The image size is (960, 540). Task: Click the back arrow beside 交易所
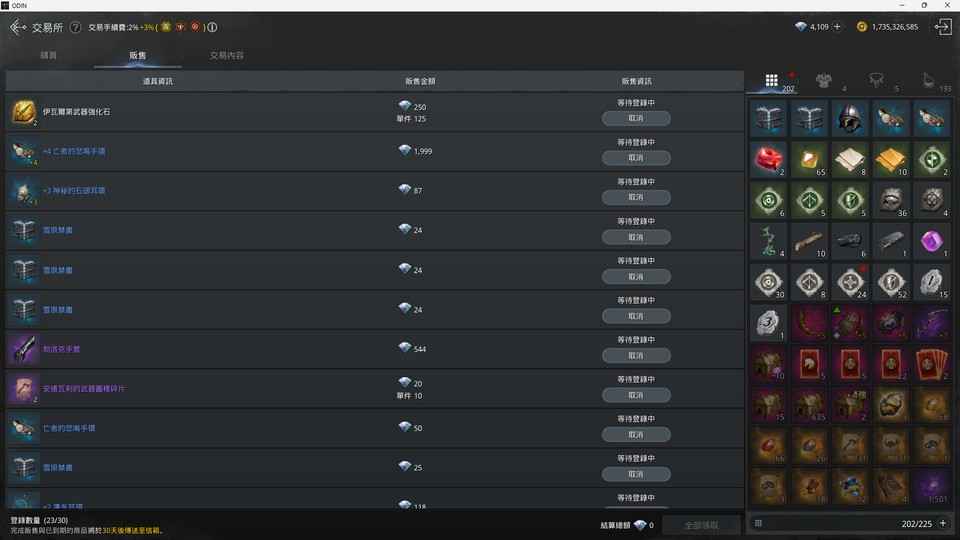tap(17, 27)
